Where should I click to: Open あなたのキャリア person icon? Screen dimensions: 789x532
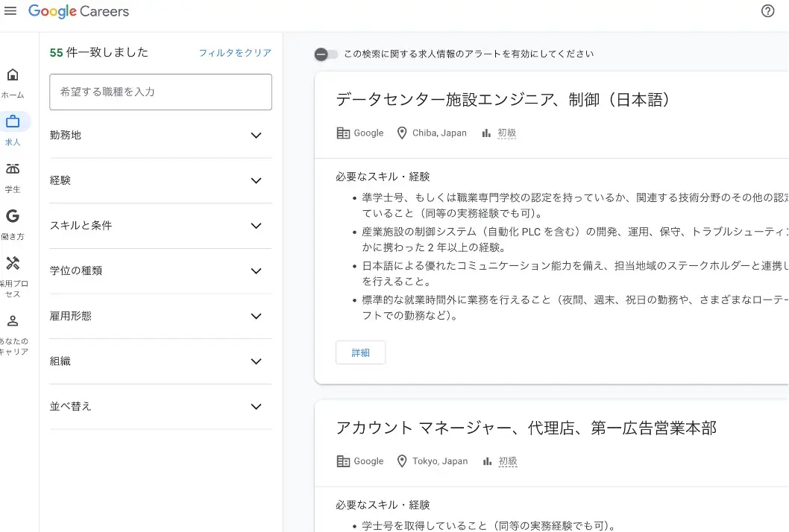pos(13,321)
